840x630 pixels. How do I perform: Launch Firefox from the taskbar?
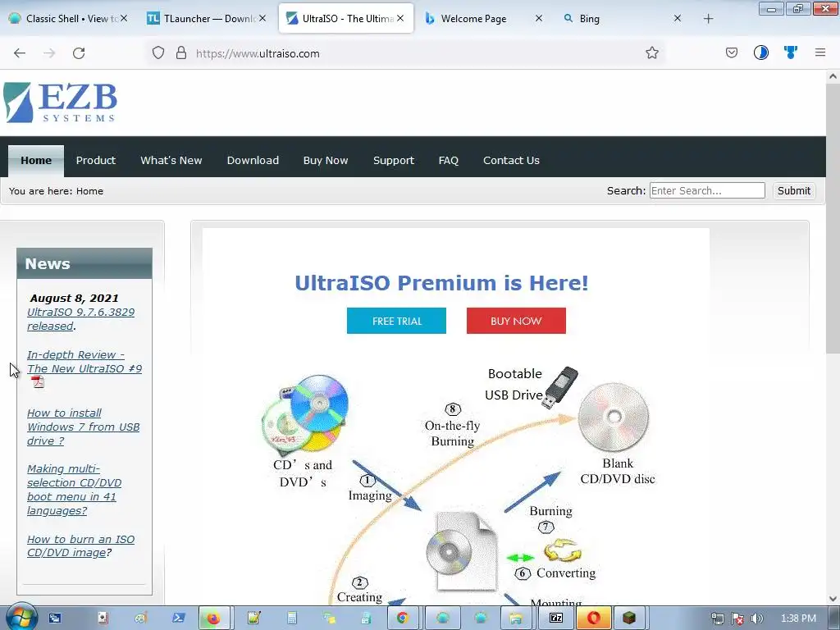(214, 619)
